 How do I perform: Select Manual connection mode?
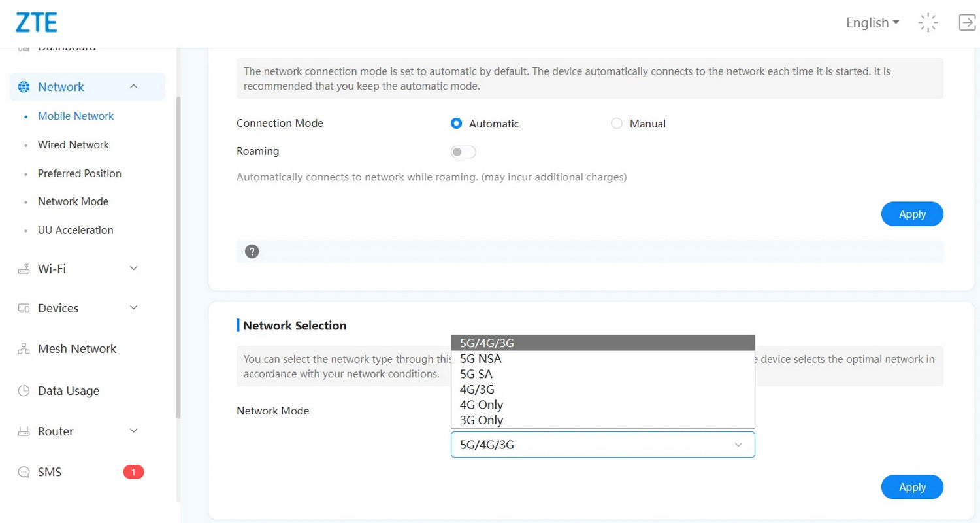pos(617,124)
